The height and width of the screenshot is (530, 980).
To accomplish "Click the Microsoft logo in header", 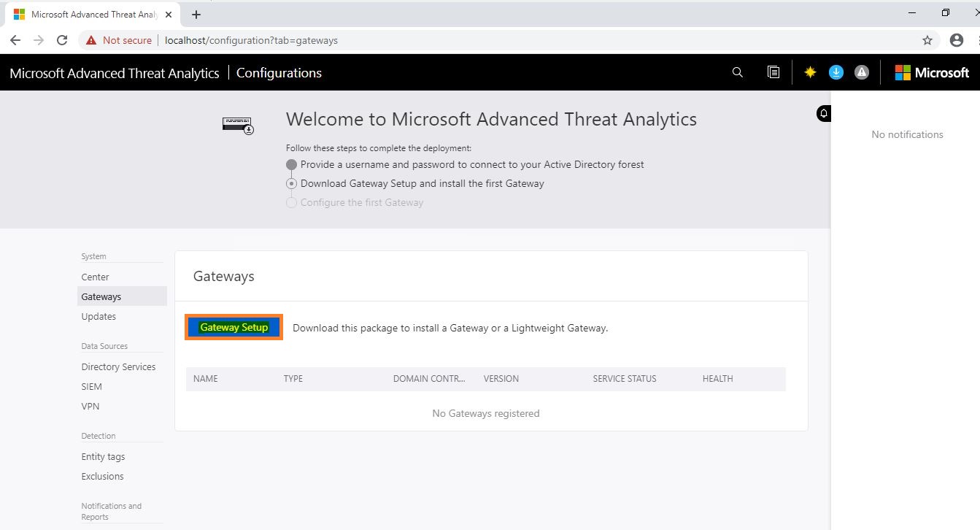I will tap(932, 72).
